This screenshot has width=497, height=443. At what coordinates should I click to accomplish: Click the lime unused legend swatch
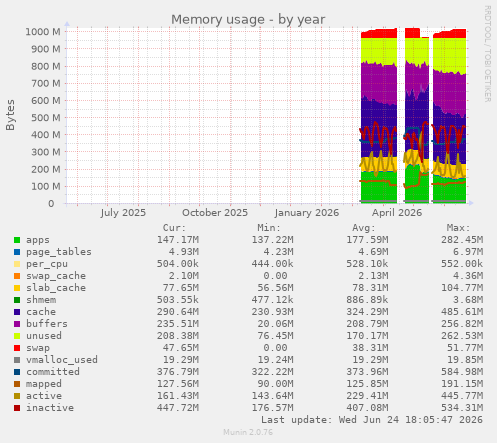coord(17,336)
